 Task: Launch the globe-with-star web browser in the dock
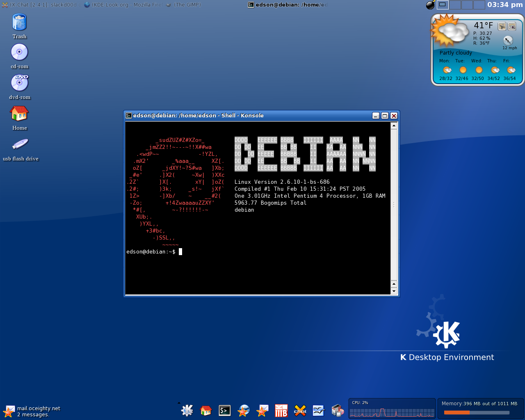click(x=244, y=410)
